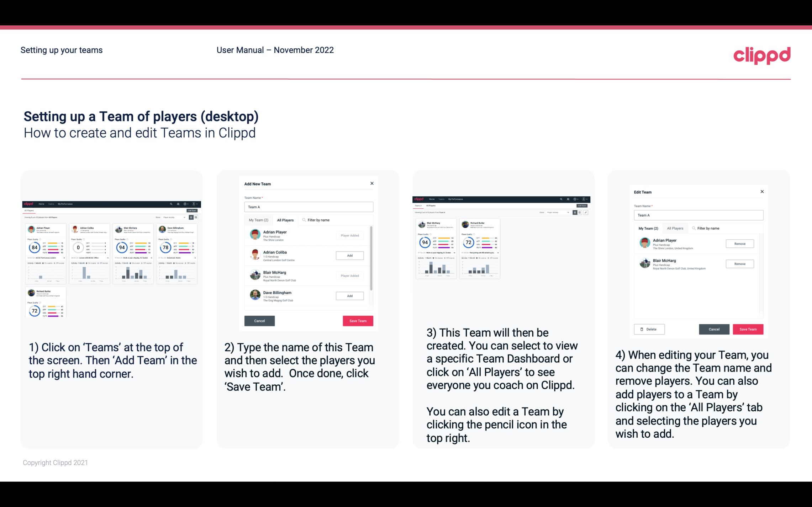The height and width of the screenshot is (507, 812).
Task: Click Save Team button in Add New Team
Action: pyautogui.click(x=358, y=320)
